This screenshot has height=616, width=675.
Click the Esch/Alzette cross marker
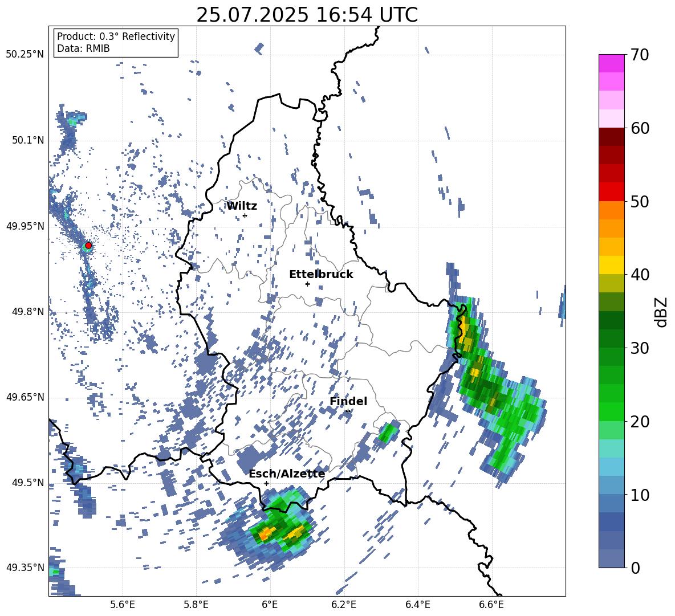tap(266, 483)
